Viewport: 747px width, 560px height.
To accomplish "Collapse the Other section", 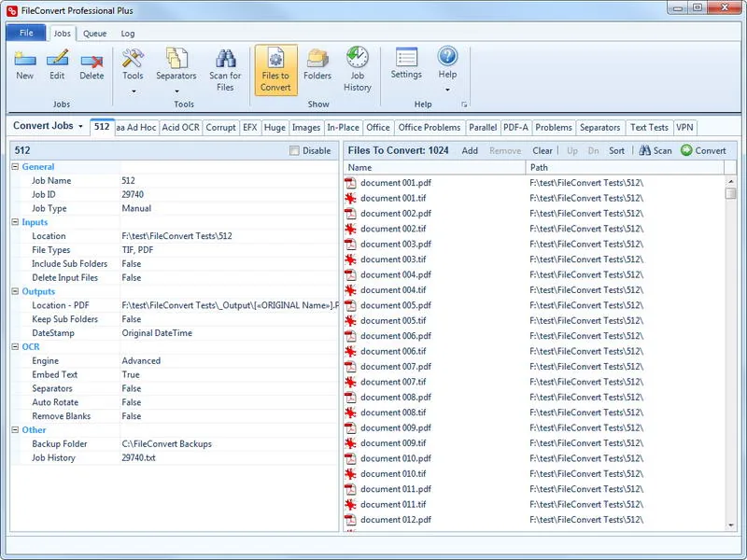I will [x=15, y=429].
